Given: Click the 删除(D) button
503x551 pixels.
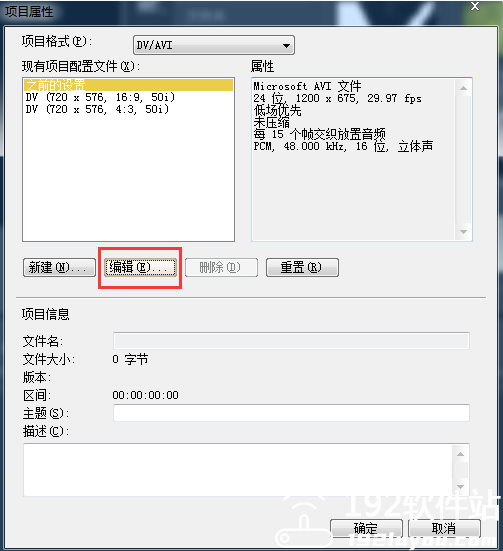Looking at the screenshot, I should [221, 267].
